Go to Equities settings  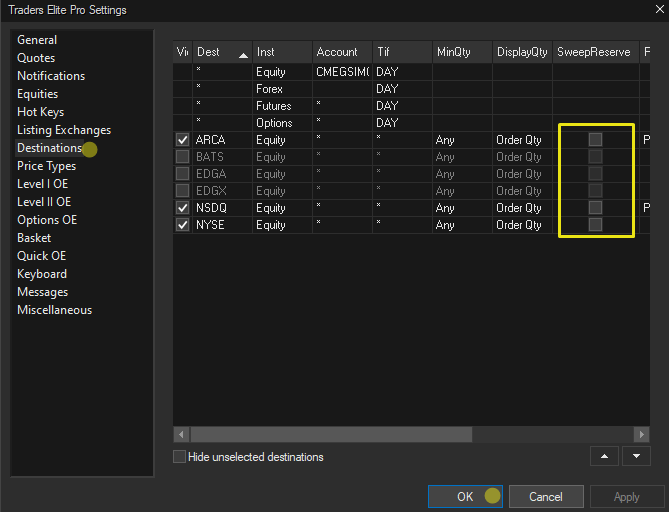click(x=37, y=94)
